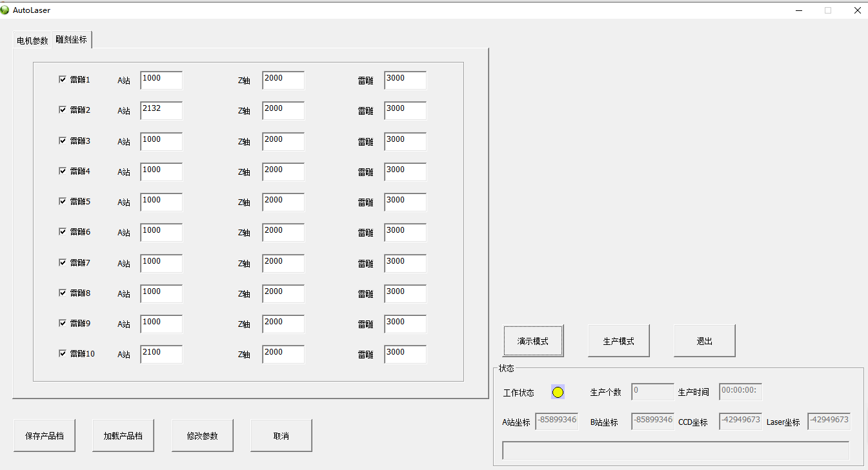Click the A站 field in the 雷雕7 row

click(x=161, y=264)
